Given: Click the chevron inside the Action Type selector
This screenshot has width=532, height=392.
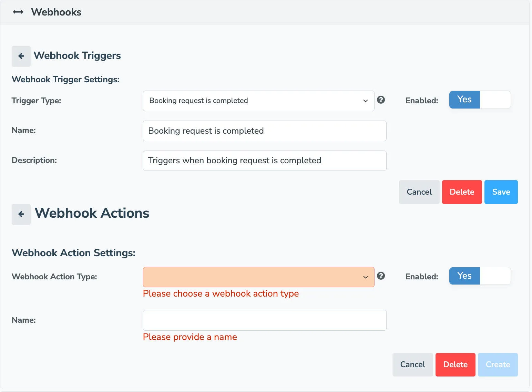Looking at the screenshot, I should (x=365, y=277).
